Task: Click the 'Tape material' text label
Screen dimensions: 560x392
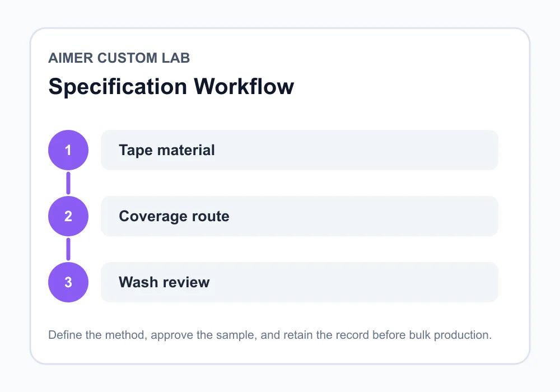Action: tap(167, 150)
